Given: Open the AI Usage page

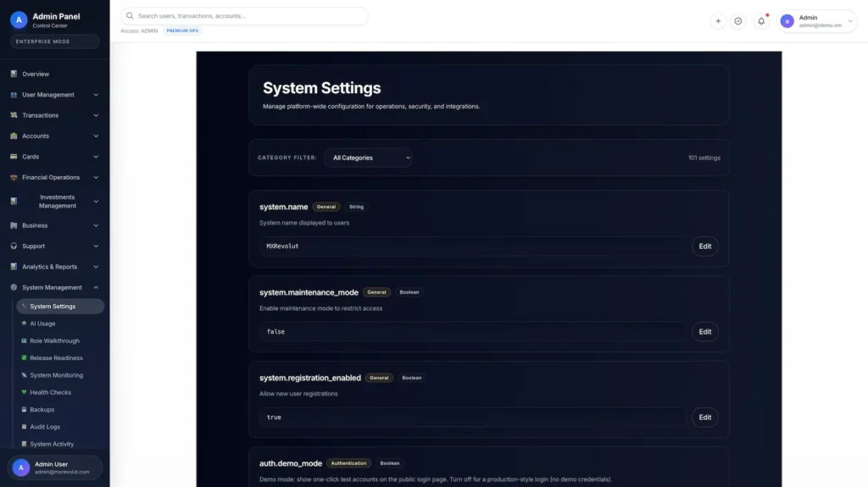Looking at the screenshot, I should [60, 324].
